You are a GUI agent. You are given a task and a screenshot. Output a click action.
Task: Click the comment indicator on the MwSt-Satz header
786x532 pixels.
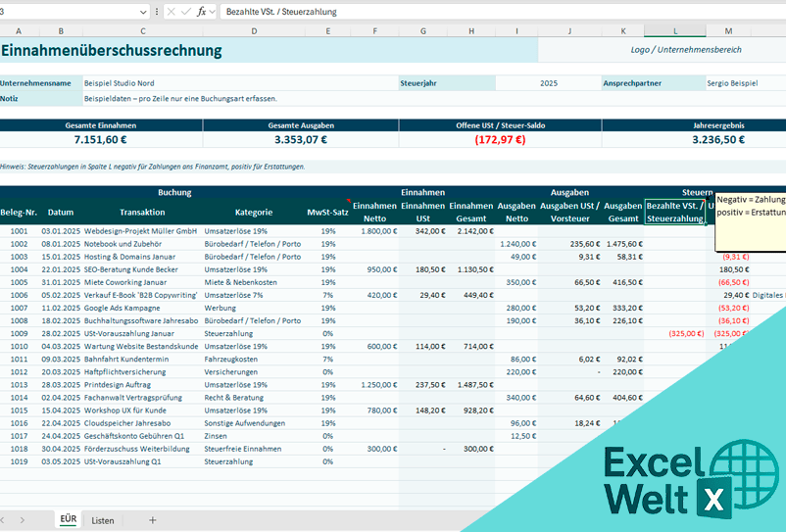[348, 202]
